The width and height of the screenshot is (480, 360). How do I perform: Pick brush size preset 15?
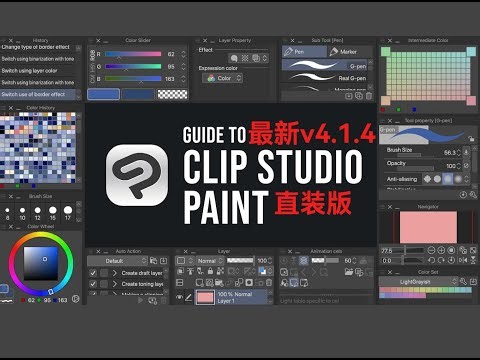[x=53, y=213]
